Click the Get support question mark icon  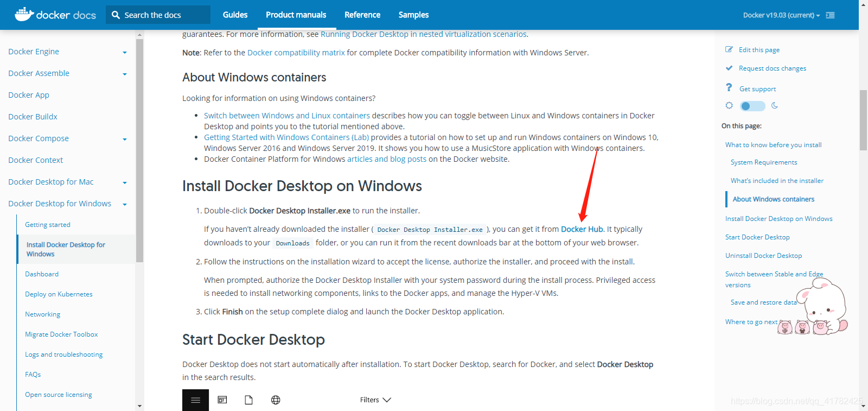point(729,87)
